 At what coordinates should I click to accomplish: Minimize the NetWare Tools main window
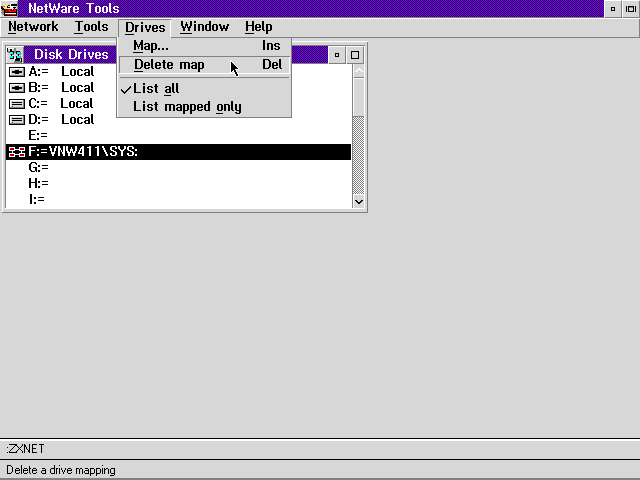pos(613,9)
